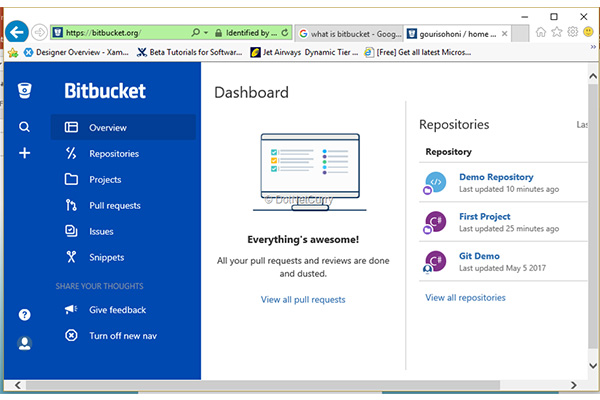
Task: Click the Give feedback megaphone icon
Action: (71, 309)
